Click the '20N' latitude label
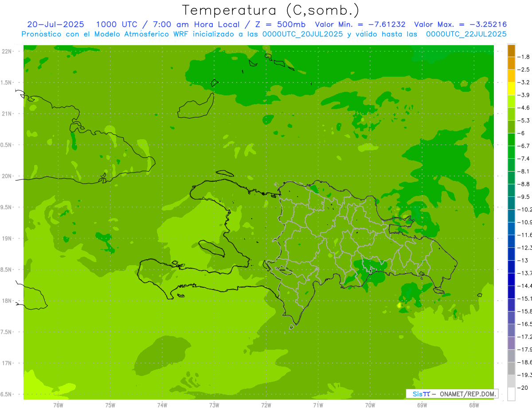532x411 pixels. [x=7, y=176]
